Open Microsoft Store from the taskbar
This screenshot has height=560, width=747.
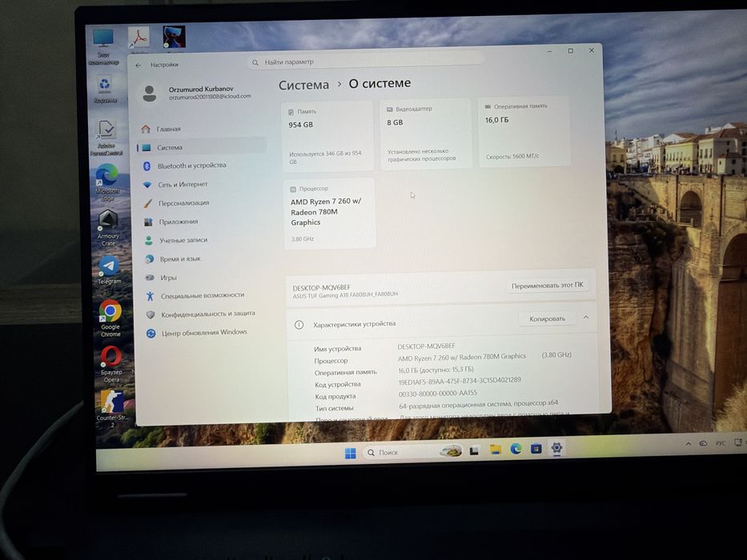tap(536, 449)
